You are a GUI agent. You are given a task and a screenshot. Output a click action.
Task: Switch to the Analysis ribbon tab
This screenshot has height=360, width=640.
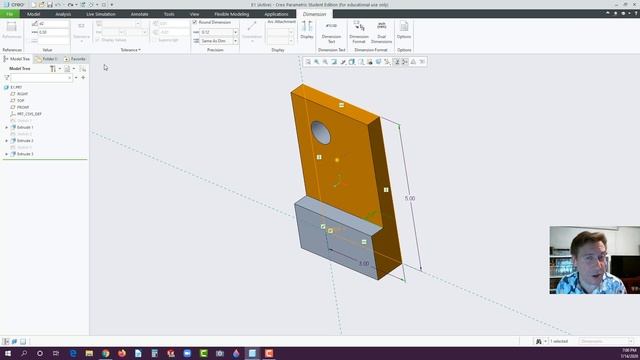[63, 14]
